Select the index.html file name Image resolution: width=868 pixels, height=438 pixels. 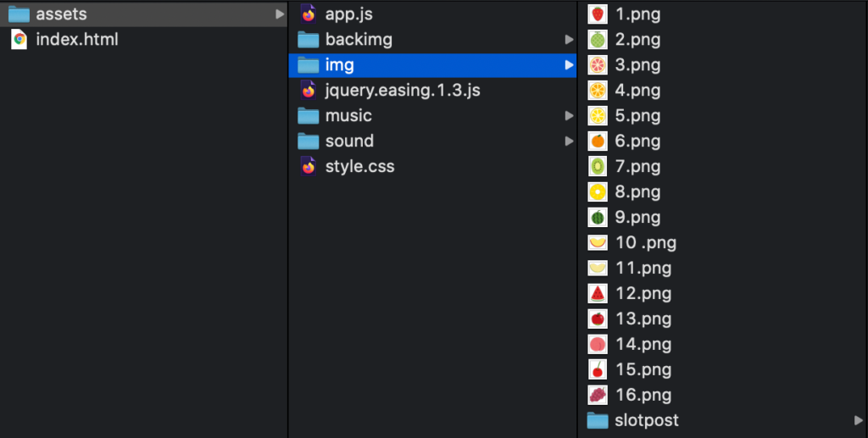pyautogui.click(x=76, y=39)
